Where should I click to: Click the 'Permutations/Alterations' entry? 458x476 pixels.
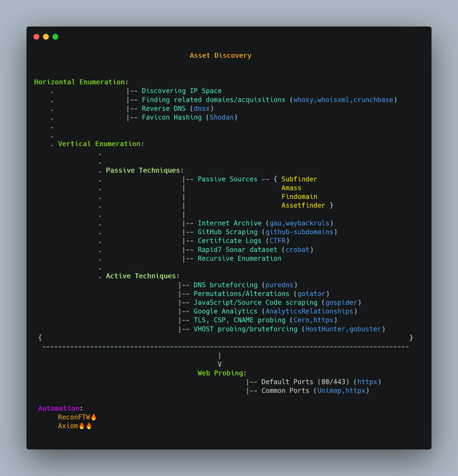(x=241, y=294)
